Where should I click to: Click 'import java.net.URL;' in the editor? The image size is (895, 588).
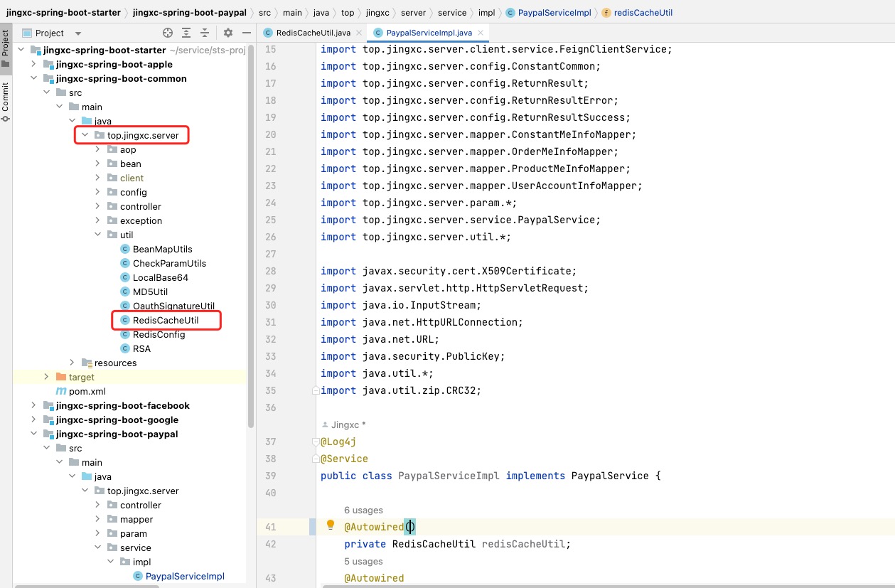[380, 339]
